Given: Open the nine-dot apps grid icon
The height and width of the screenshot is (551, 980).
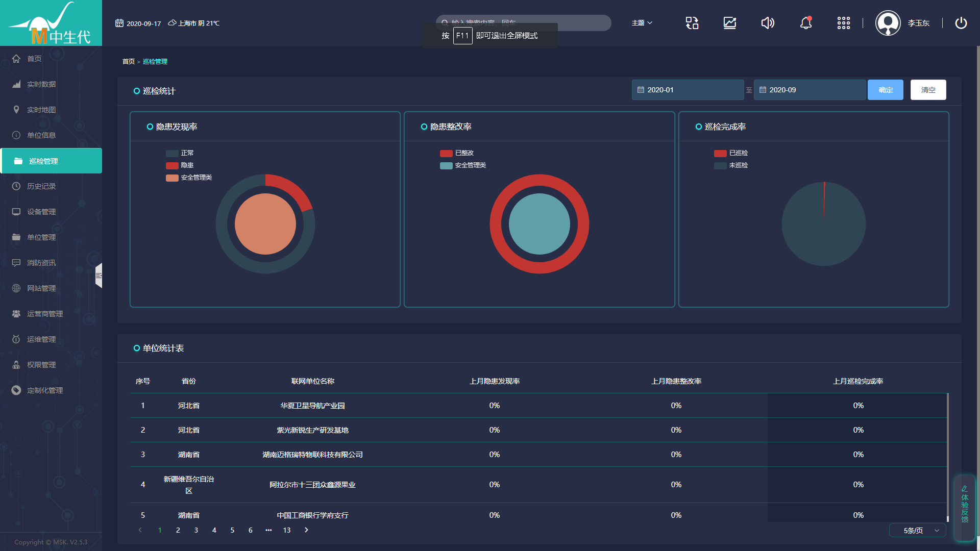Looking at the screenshot, I should point(843,23).
